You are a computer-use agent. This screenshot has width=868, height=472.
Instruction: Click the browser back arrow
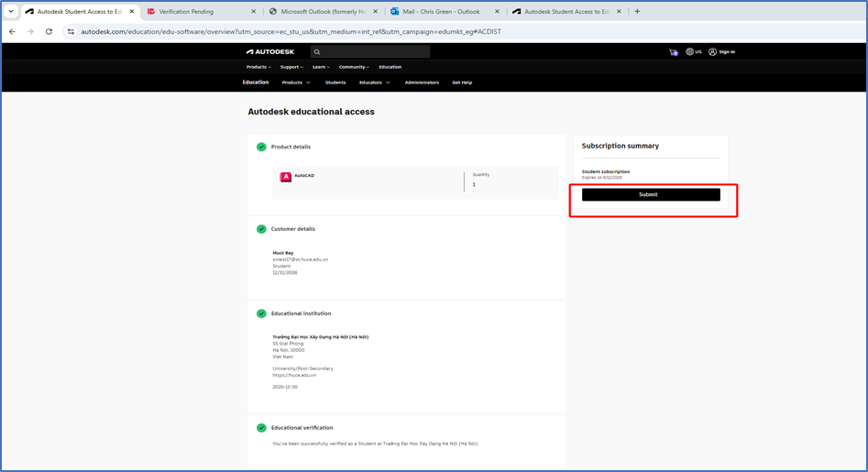(12, 31)
